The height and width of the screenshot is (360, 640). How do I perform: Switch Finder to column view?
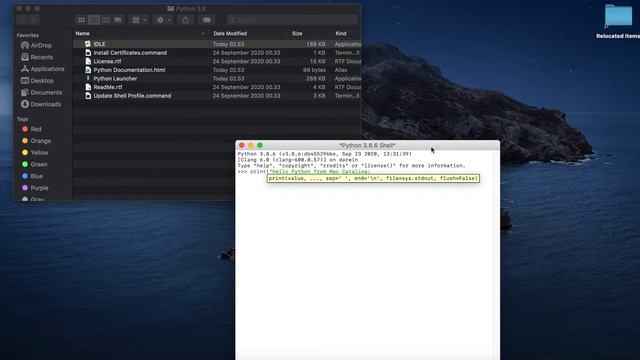click(106, 20)
